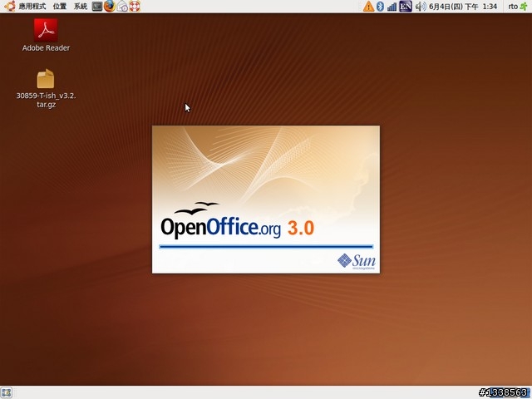Open the date and time clock
Viewport: 532px width, 399px height.
point(463,7)
